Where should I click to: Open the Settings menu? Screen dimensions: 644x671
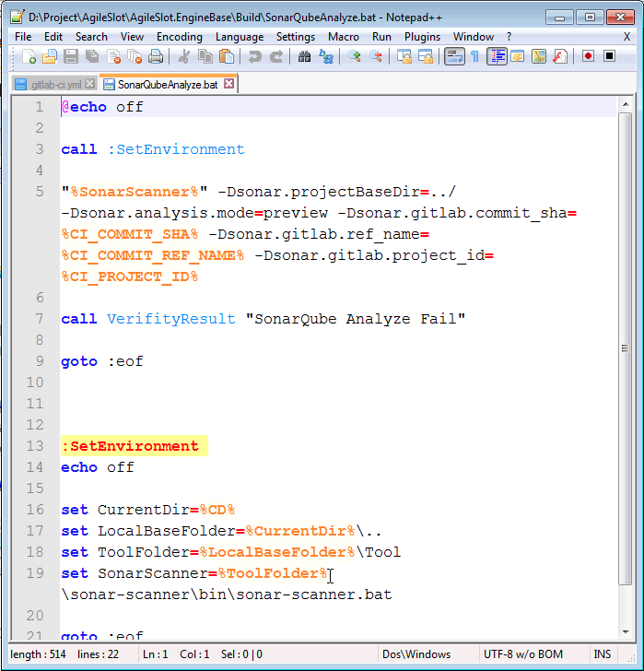click(x=296, y=37)
